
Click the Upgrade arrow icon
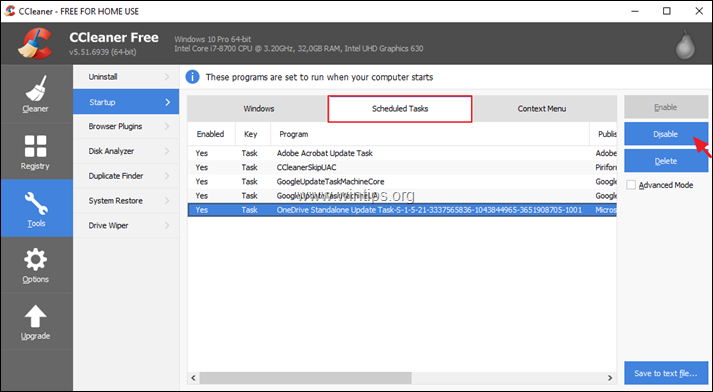coord(35,317)
